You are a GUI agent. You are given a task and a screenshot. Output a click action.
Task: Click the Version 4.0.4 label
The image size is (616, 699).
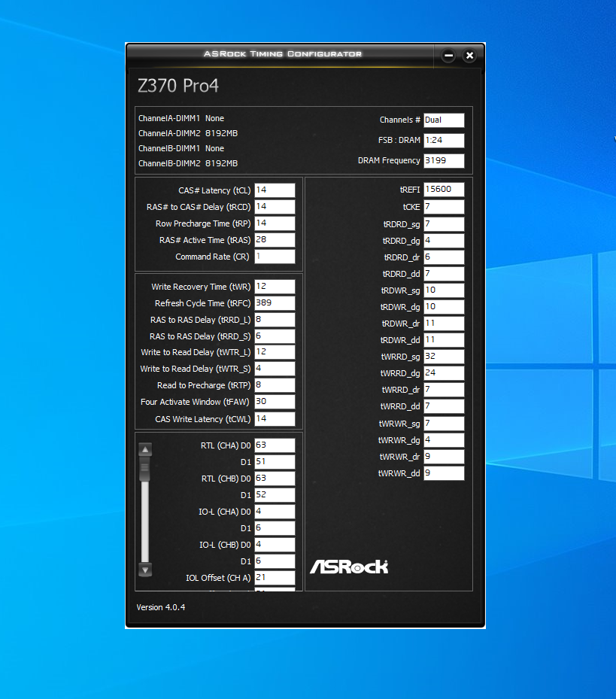pos(160,607)
